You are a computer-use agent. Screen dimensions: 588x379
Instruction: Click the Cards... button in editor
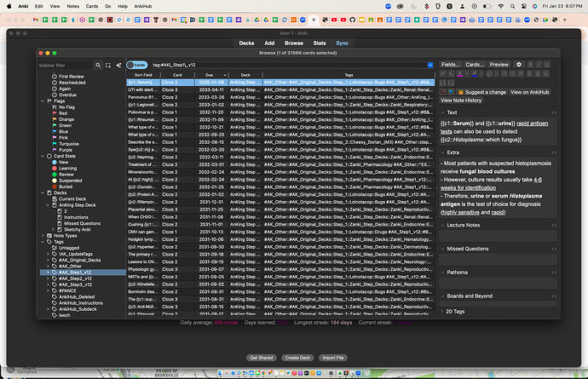click(x=475, y=65)
